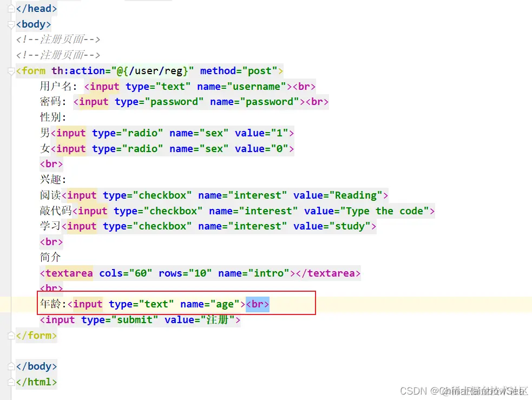Click the value="0" radio attribute
The height and width of the screenshot is (400, 532).
tap(261, 149)
